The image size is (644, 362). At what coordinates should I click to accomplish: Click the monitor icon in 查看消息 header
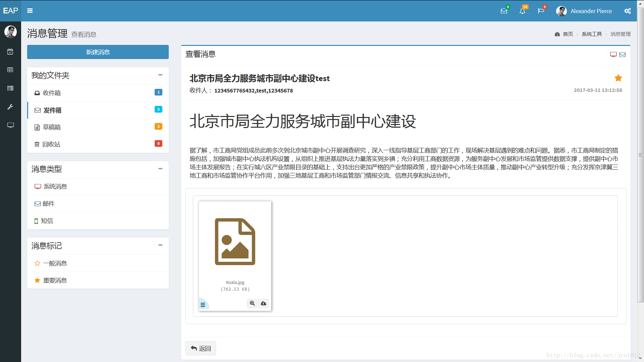613,55
